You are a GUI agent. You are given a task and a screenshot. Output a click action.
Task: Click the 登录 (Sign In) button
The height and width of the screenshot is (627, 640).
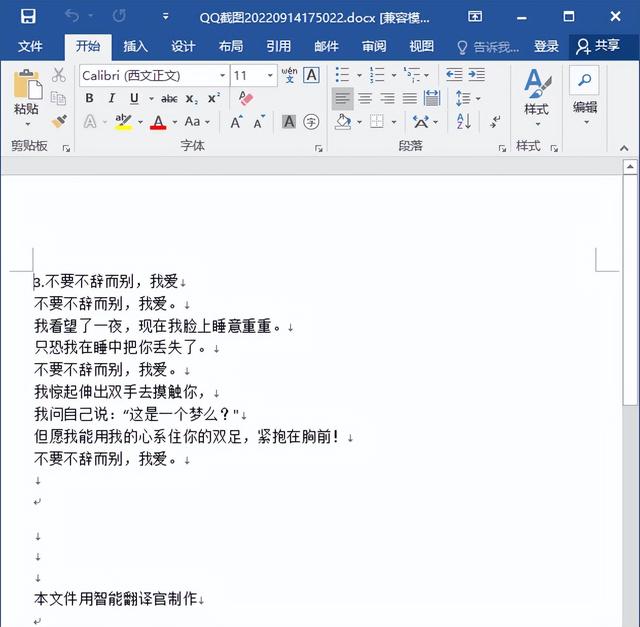(x=547, y=47)
